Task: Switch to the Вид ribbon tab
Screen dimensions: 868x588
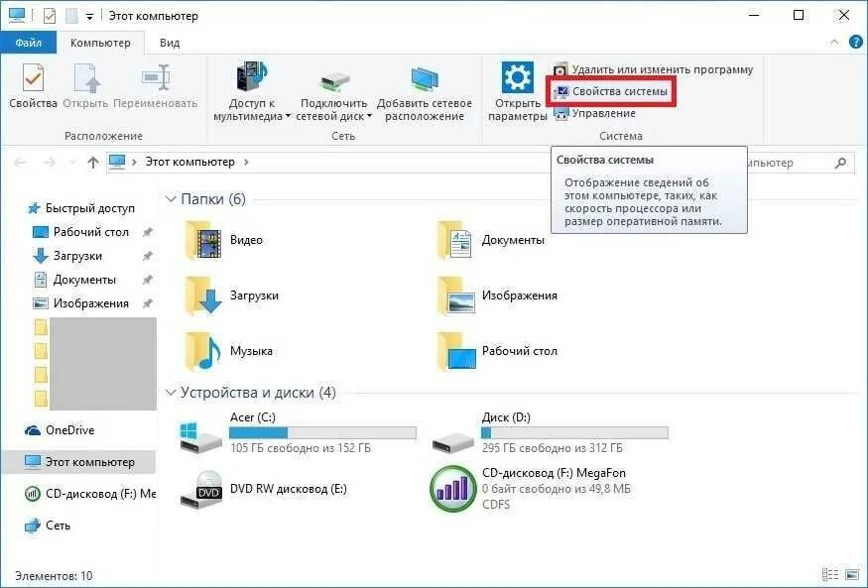Action: pyautogui.click(x=170, y=43)
